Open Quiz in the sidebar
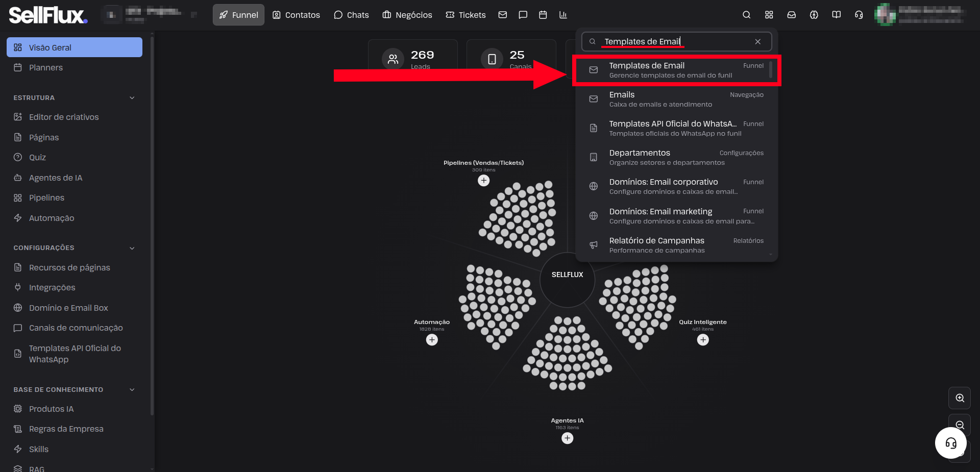The height and width of the screenshot is (472, 980). point(75,157)
